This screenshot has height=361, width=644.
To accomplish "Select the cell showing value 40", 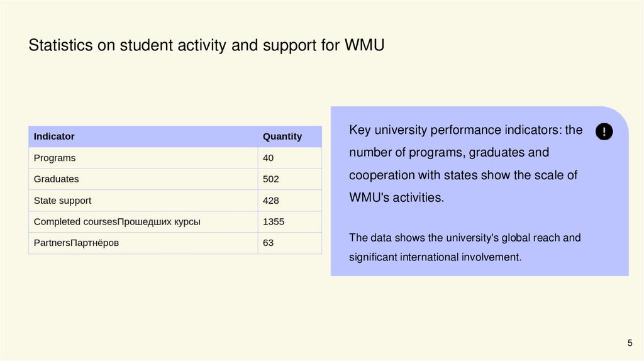I will (x=269, y=158).
